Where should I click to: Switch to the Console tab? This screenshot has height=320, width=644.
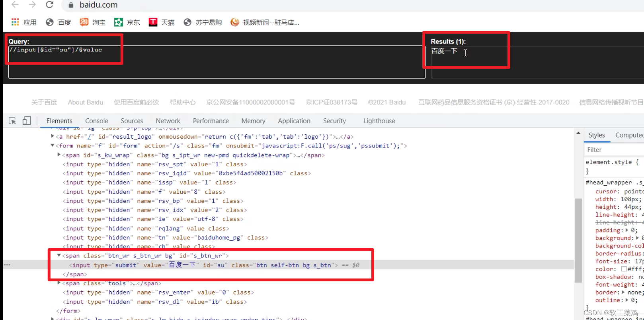click(x=97, y=121)
